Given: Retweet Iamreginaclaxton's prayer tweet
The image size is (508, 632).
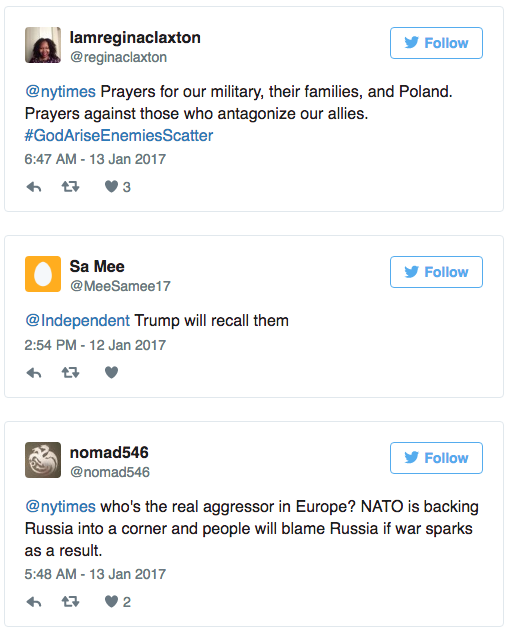Looking at the screenshot, I should (70, 187).
